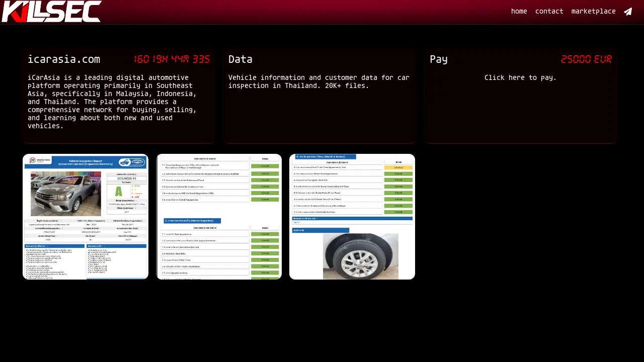The image size is (644, 362).
Task: Open the Vehicle Inspection Report thumbnail
Action: pos(86,217)
